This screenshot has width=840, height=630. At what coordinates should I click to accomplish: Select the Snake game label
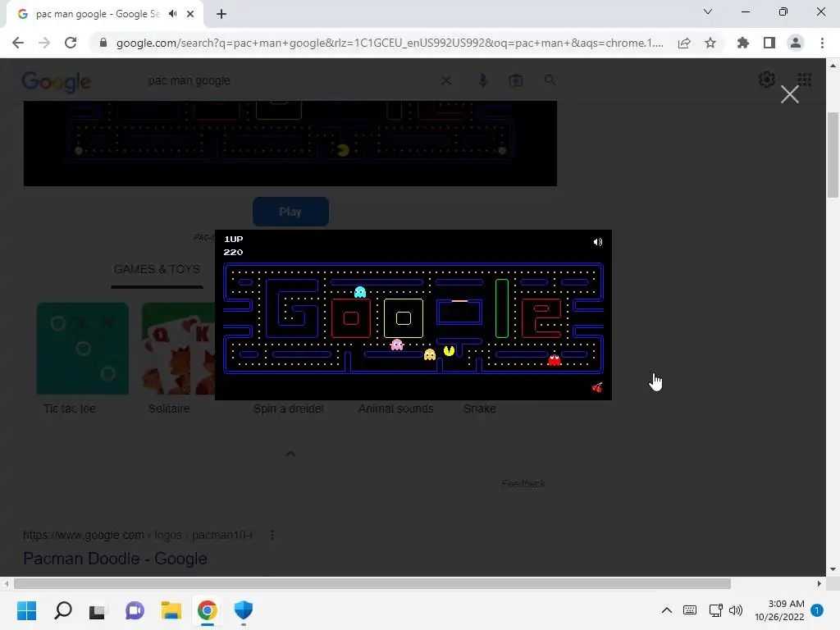[x=479, y=409]
